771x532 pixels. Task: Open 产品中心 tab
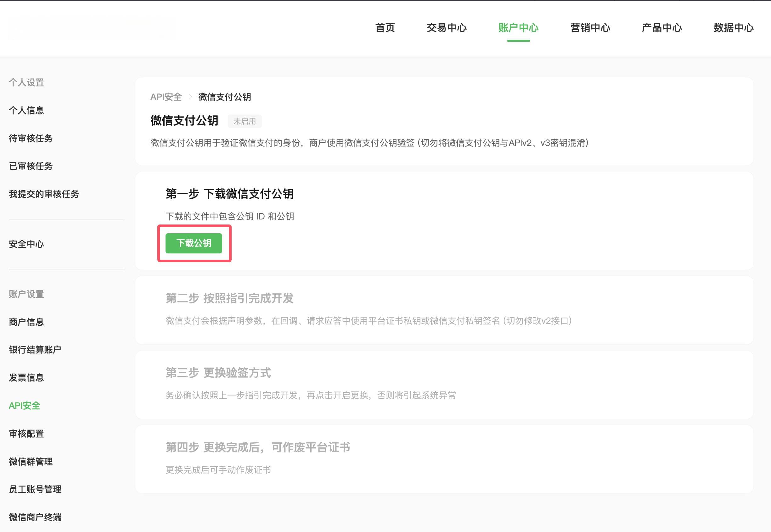tap(662, 28)
